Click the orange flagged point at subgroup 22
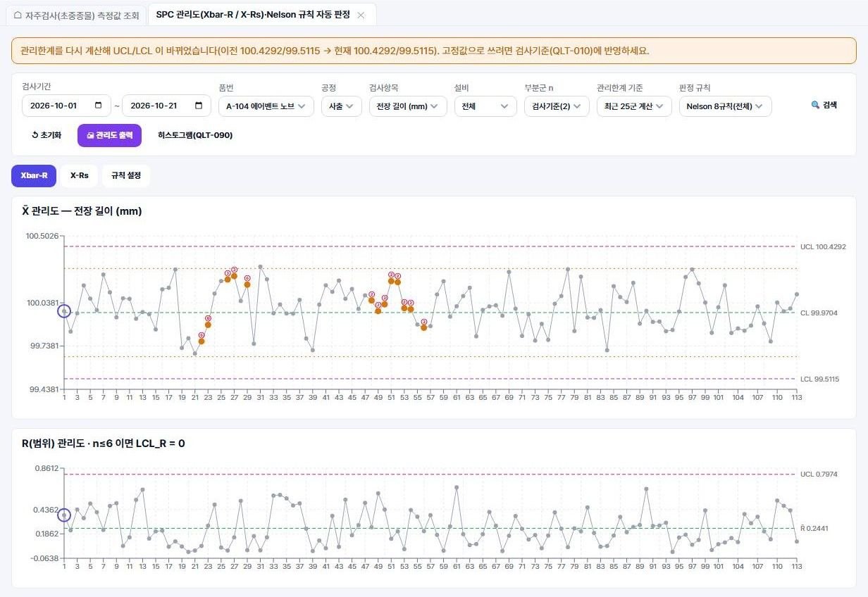868x597 pixels. pos(201,341)
